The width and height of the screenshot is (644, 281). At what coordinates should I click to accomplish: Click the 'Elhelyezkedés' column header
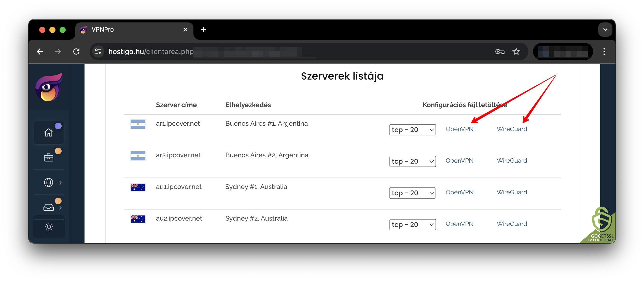[248, 105]
